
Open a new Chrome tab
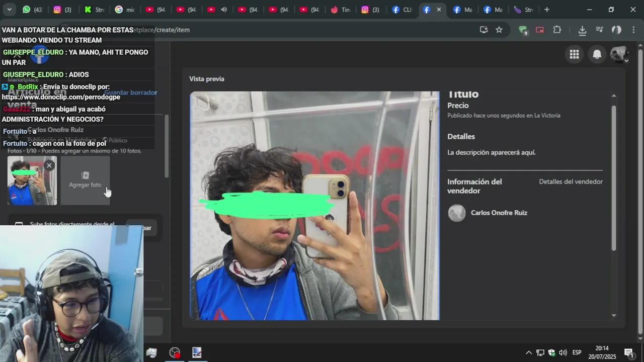[x=547, y=10]
